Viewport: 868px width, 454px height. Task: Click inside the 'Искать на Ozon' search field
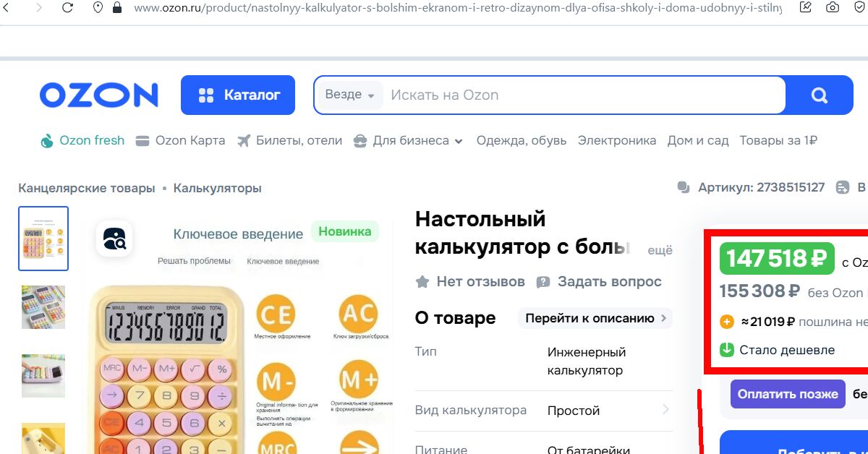pos(542,95)
